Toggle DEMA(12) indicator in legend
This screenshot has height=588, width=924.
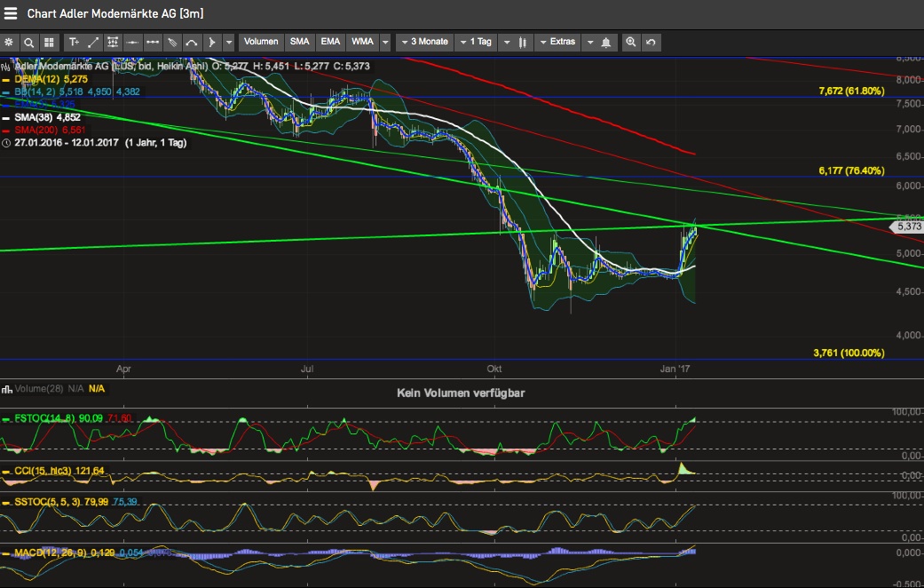pos(38,79)
